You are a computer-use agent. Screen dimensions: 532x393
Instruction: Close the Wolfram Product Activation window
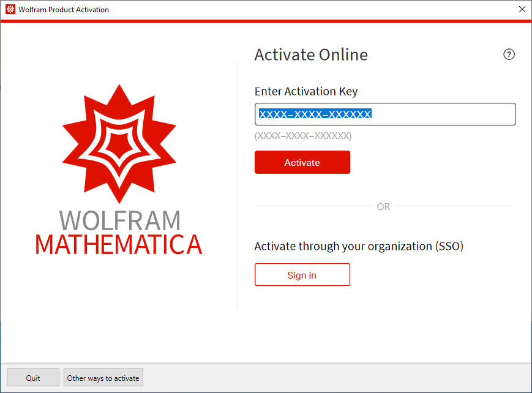coord(522,10)
